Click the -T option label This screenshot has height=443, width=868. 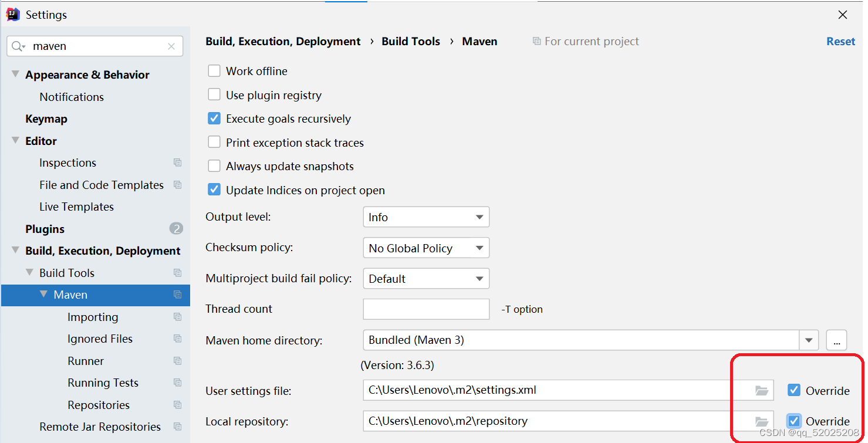pos(522,309)
